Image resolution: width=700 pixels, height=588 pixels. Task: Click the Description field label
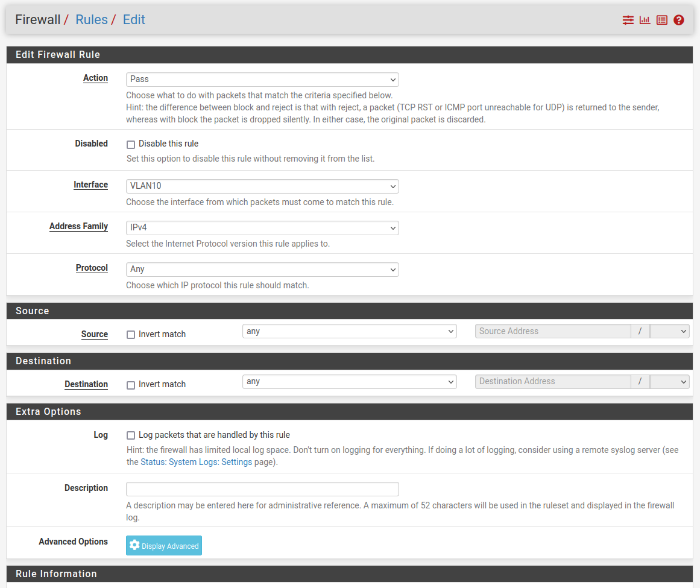[86, 488]
